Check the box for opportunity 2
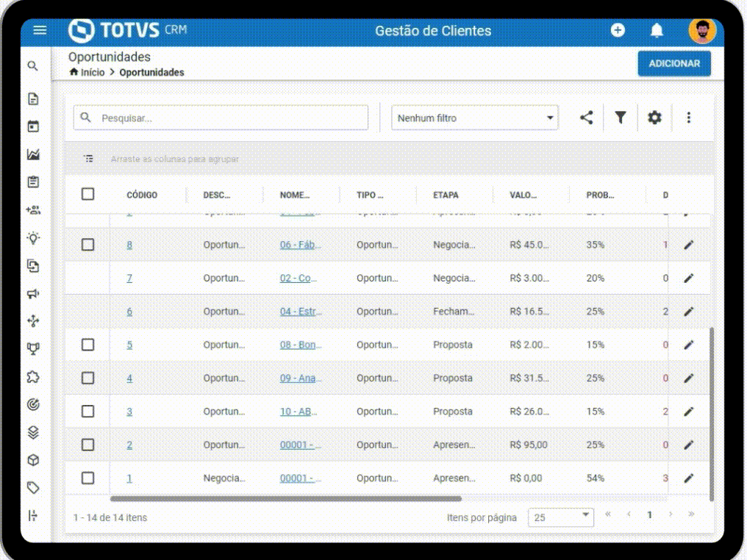 coord(87,445)
